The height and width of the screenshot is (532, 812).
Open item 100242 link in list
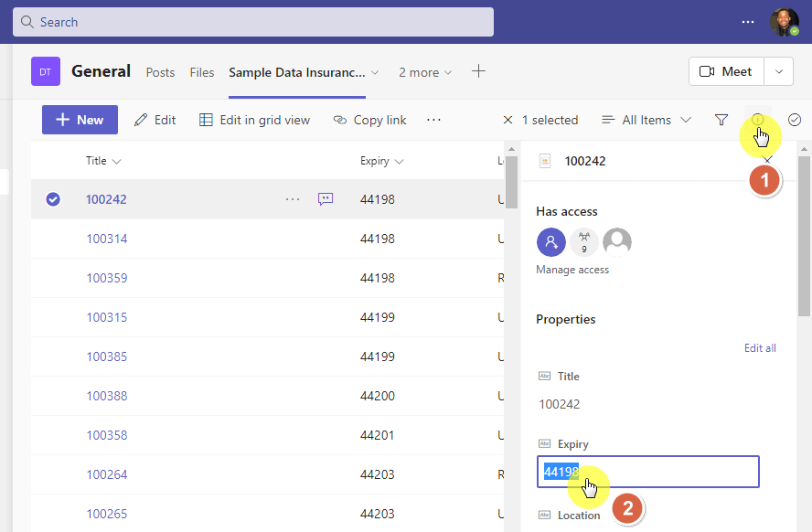point(106,199)
